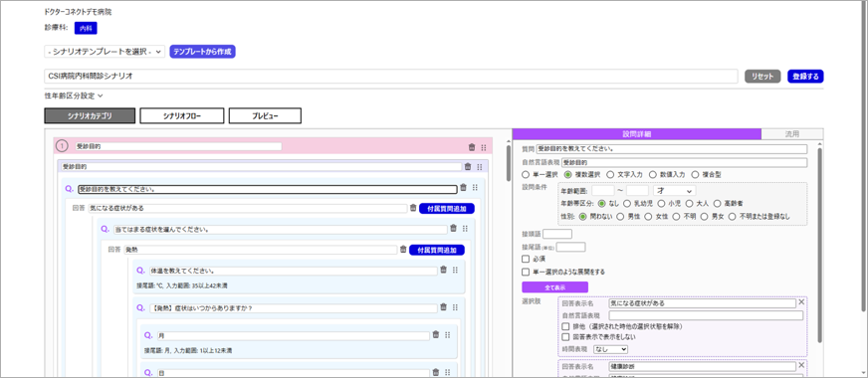Open シナリオテンプレートを選択 dropdown
Image resolution: width=868 pixels, height=378 pixels.
pyautogui.click(x=105, y=52)
